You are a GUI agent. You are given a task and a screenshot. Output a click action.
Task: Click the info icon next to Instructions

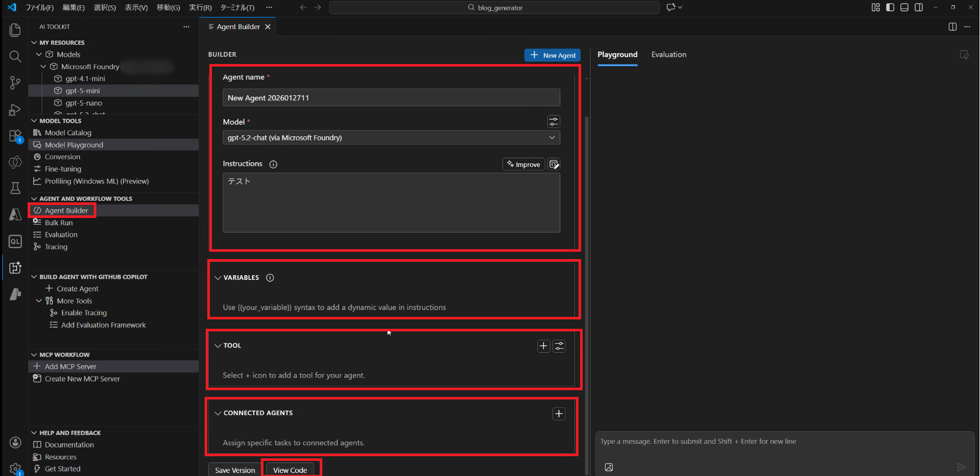point(273,164)
